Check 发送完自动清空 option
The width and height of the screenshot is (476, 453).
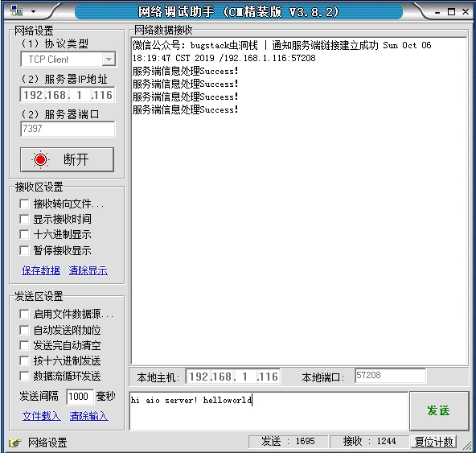click(24, 345)
